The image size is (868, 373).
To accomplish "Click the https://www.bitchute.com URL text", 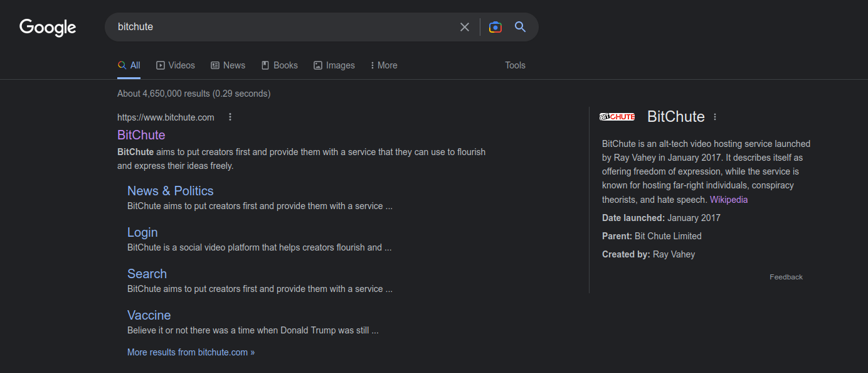I will (x=166, y=117).
